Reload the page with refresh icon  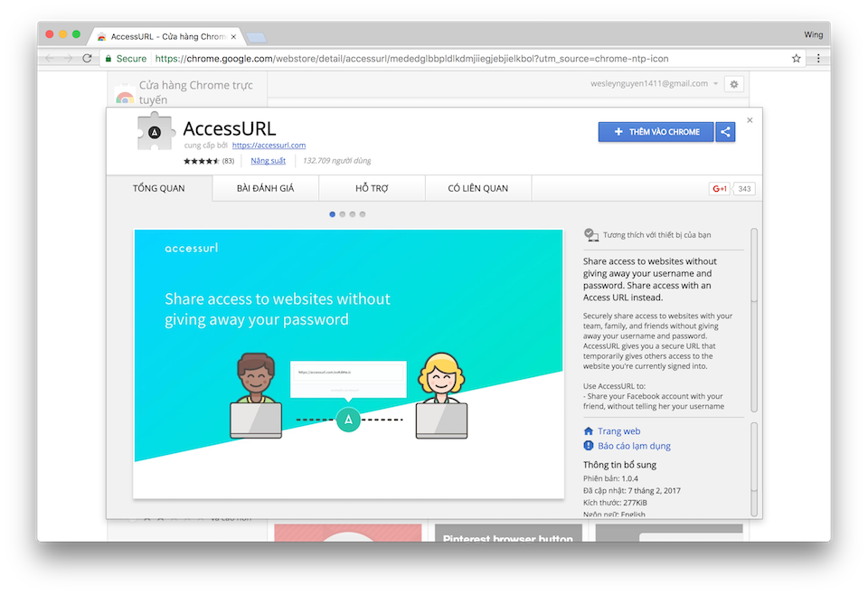(x=87, y=58)
